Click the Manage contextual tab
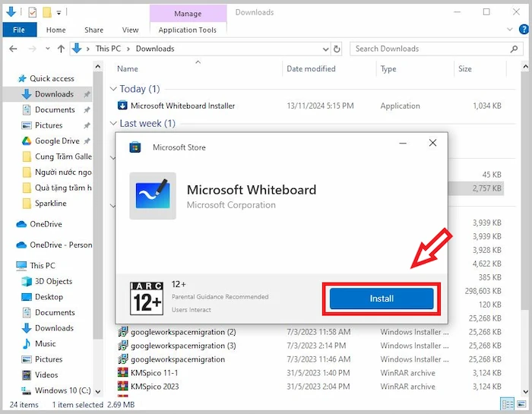 coord(188,14)
